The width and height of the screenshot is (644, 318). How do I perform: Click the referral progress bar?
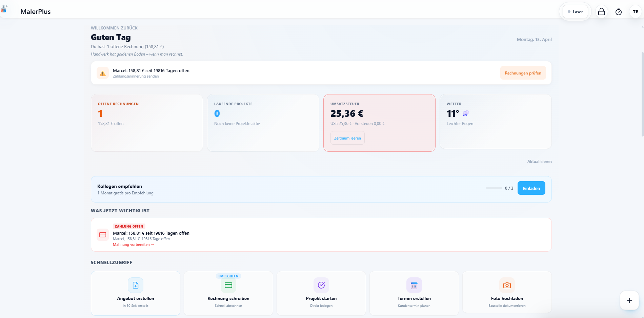tap(494, 188)
